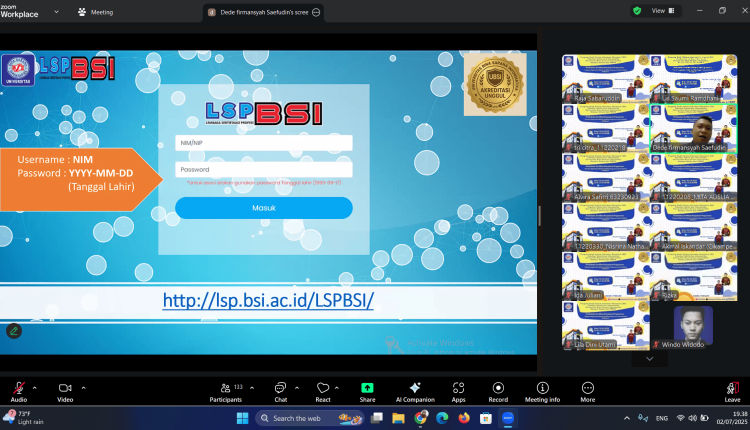This screenshot has height=430, width=750.
Task: Open the Zoom Workplace dropdown arrow
Action: [x=56, y=11]
